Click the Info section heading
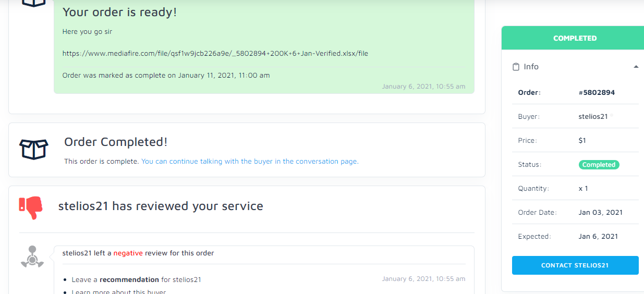This screenshot has width=644, height=294. 531,67
